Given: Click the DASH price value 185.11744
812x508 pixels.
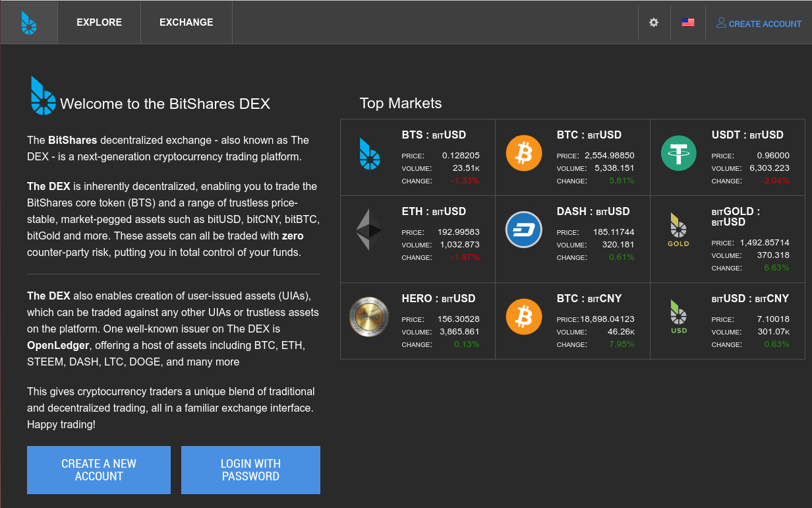Looking at the screenshot, I should (614, 232).
